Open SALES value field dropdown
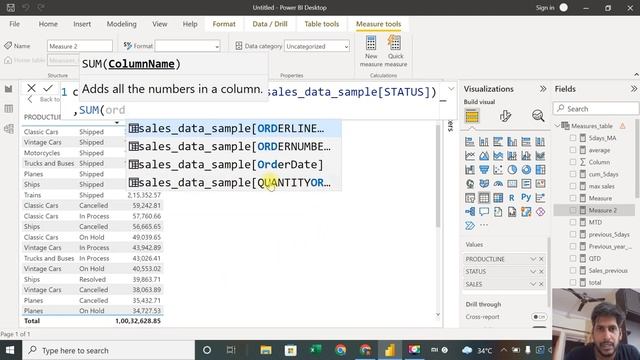 tap(533, 284)
